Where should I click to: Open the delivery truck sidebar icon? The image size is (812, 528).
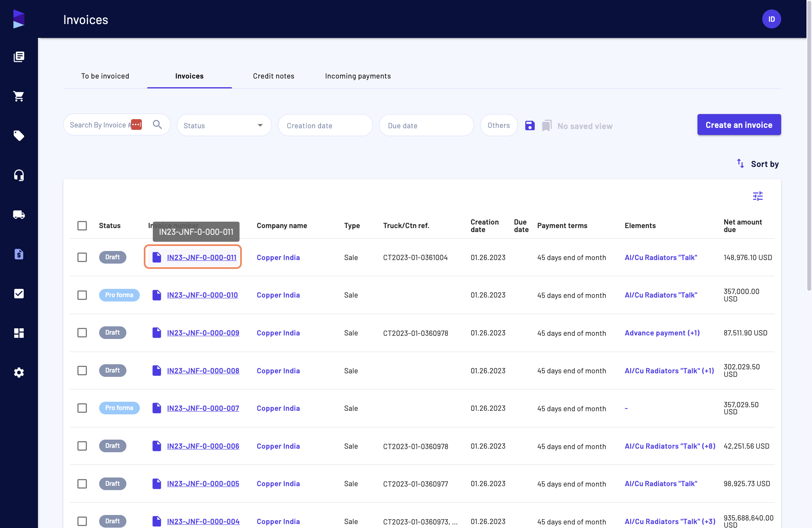(19, 215)
